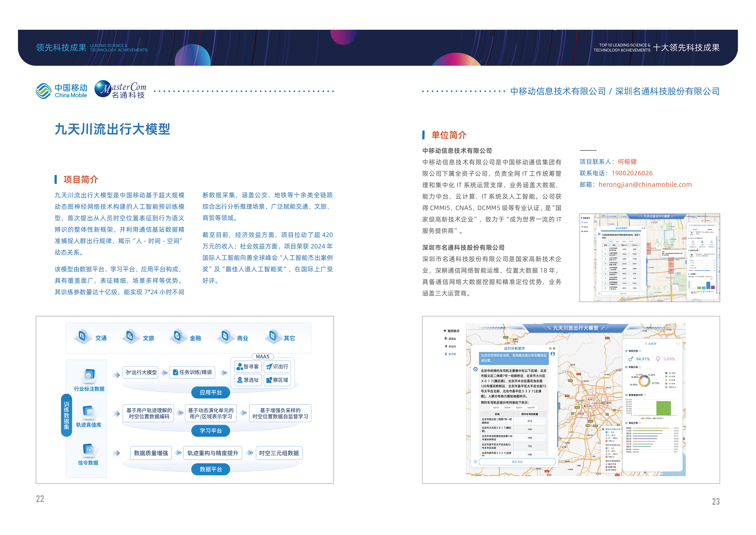Image resolution: width=756 pixels, height=535 pixels.
Task: Close the 北京市 analysis panel
Action: (678, 344)
